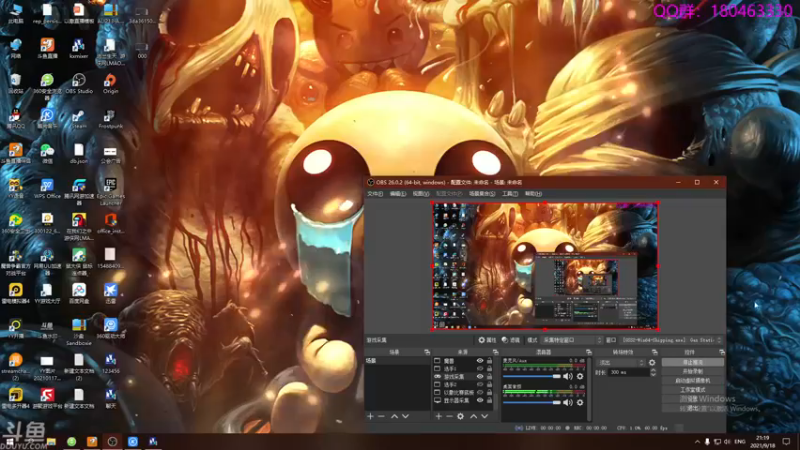The image size is (800, 450).
Task: Click the Filters (滤镜) button in source toolbar
Action: 511,340
